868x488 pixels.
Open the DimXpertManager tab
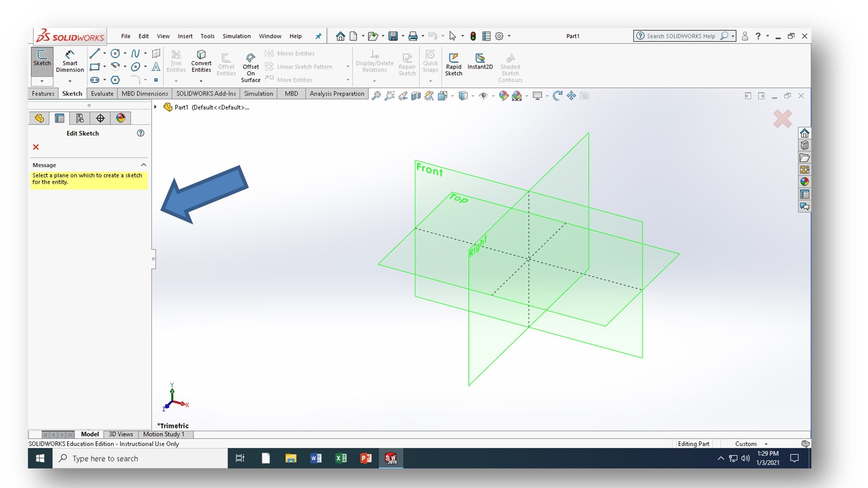[x=100, y=118]
